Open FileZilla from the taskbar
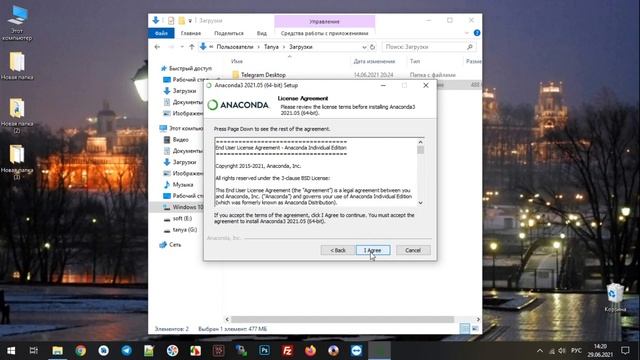 tap(287, 351)
